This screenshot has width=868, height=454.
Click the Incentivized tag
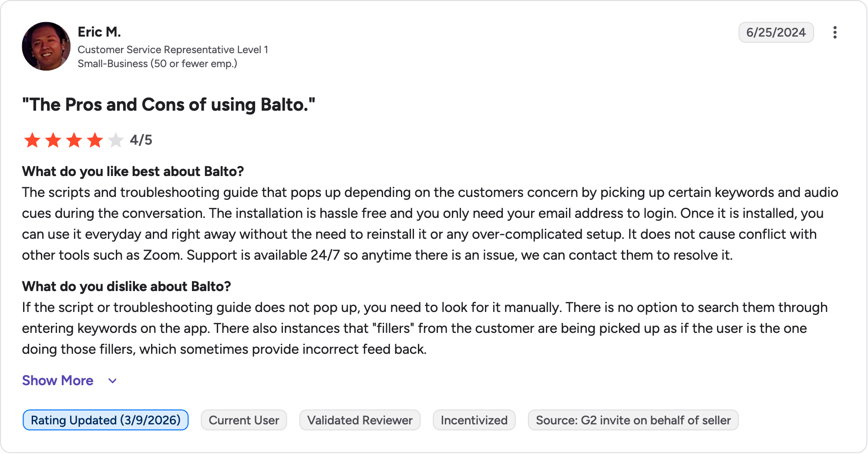474,420
